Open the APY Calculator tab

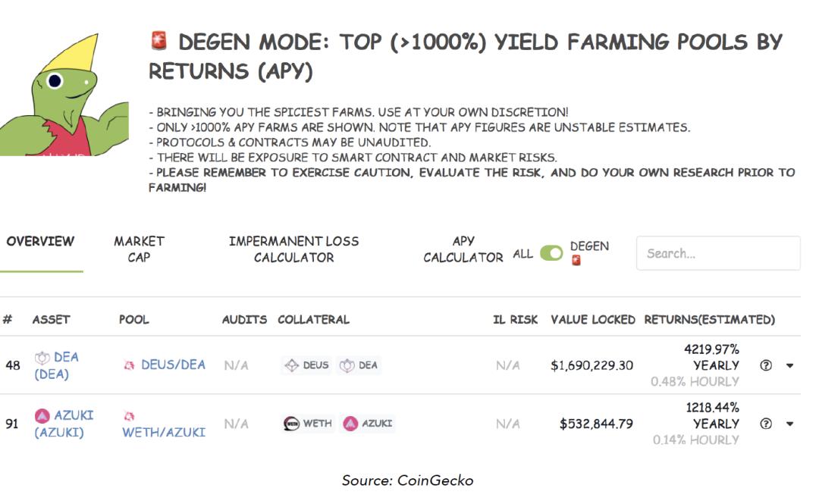(x=463, y=249)
